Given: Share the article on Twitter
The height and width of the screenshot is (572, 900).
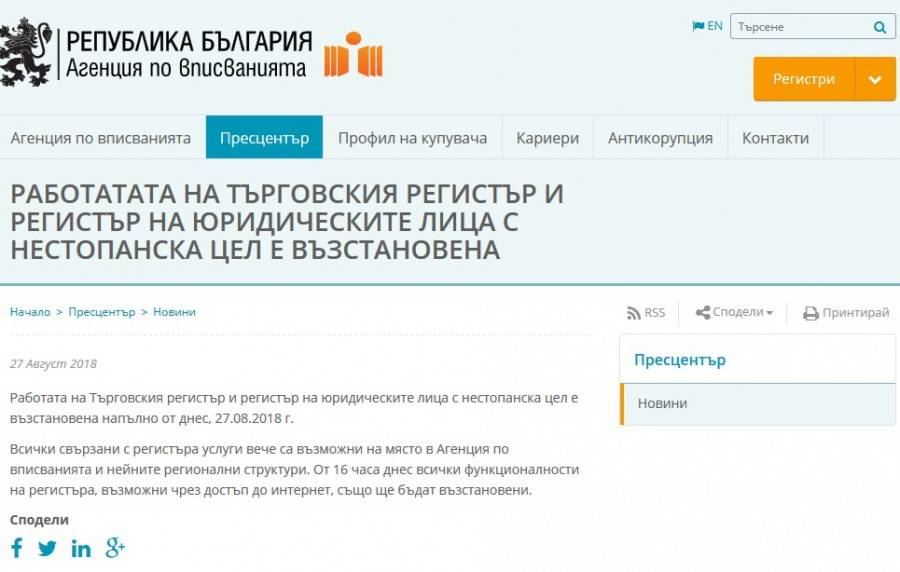Looking at the screenshot, I should click(x=47, y=548).
